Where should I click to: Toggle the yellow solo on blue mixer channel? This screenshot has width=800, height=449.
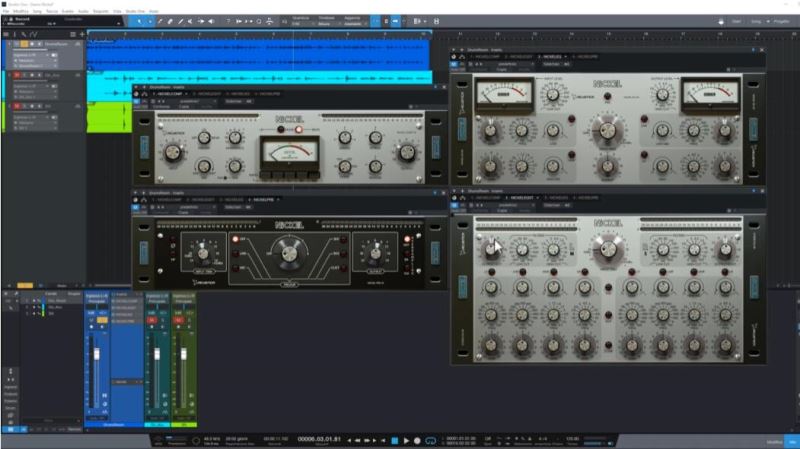(102, 320)
